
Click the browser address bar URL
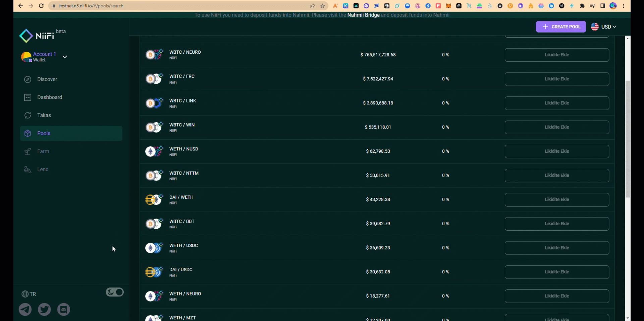point(91,6)
